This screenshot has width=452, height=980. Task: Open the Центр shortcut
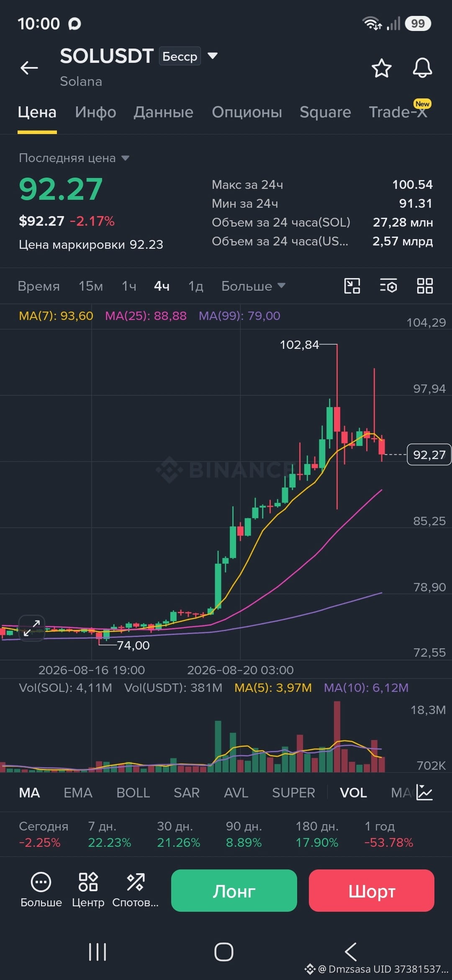point(88,890)
